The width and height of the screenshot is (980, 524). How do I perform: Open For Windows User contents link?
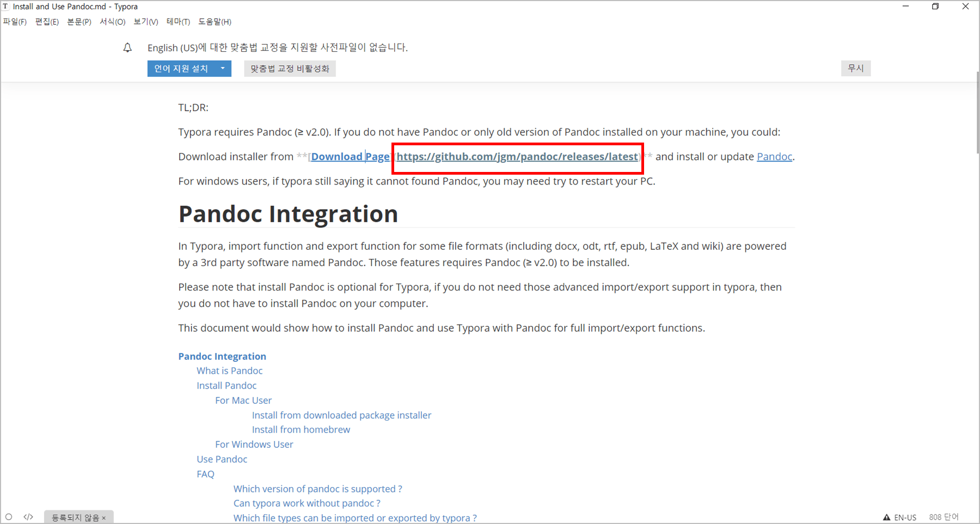click(254, 445)
